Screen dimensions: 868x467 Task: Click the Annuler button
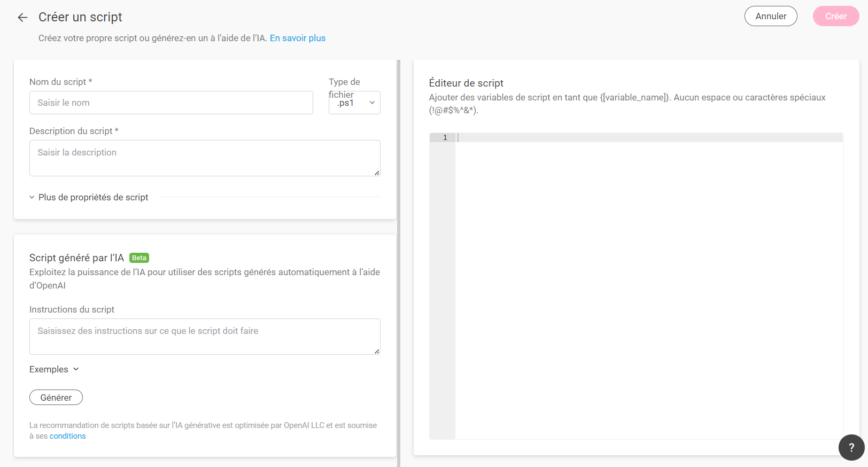point(771,16)
